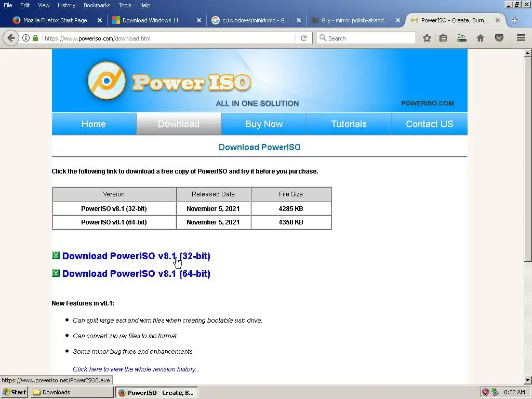Select PowerISO Firefox taskbar button
Screen dimensions: 532x399
click(157, 393)
